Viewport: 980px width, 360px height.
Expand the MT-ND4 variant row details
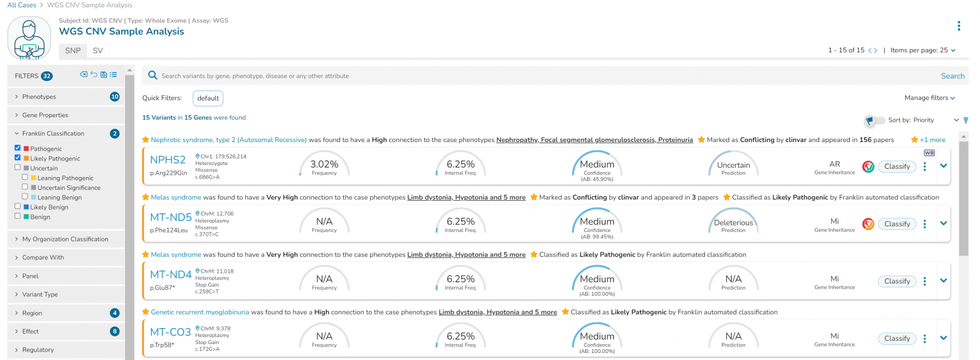point(943,281)
